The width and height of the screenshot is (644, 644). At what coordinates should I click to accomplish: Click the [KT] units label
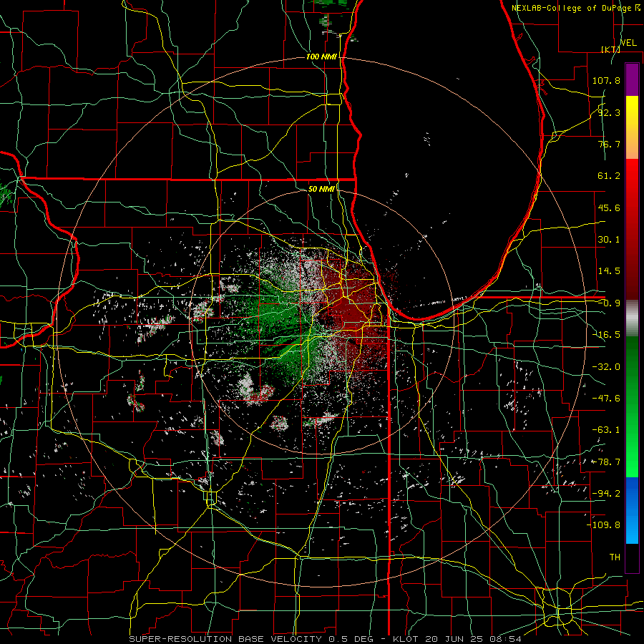click(x=610, y=49)
